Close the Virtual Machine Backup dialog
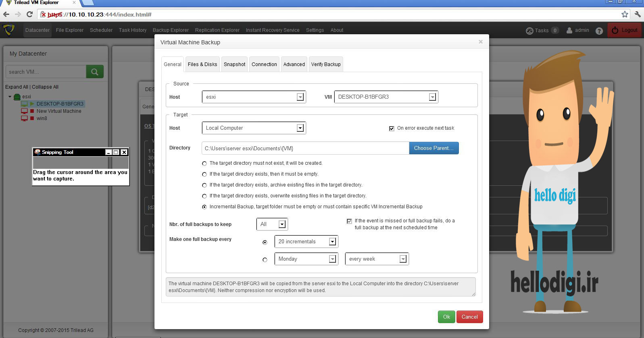 tap(481, 41)
